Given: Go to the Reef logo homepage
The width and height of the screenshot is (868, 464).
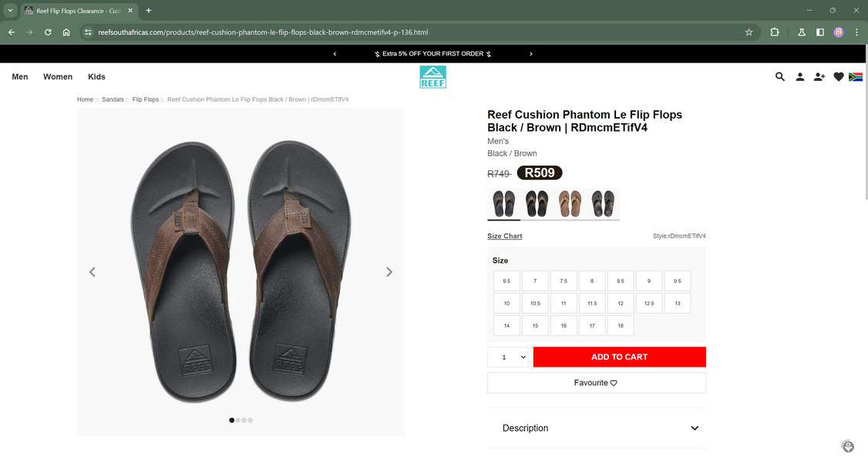Looking at the screenshot, I should pos(433,77).
